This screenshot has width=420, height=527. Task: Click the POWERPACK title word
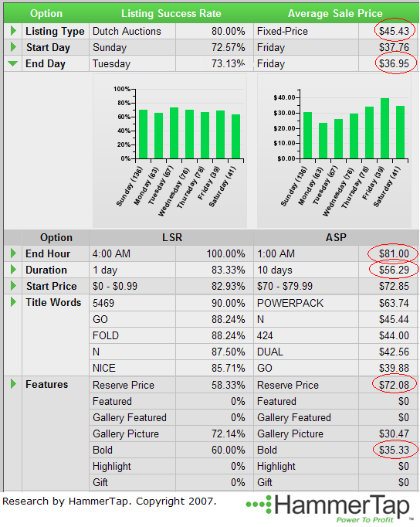point(290,303)
